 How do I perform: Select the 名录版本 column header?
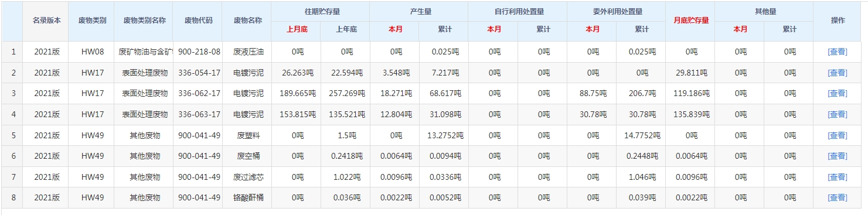point(46,20)
